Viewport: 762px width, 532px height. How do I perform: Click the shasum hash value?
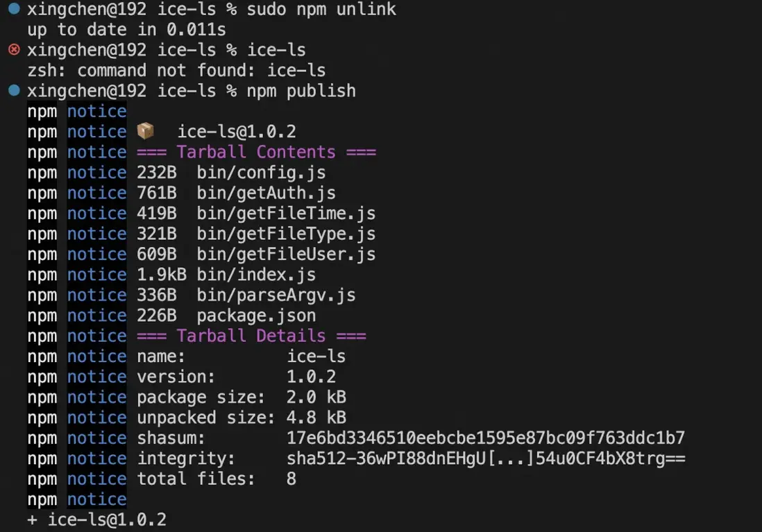pyautogui.click(x=486, y=438)
